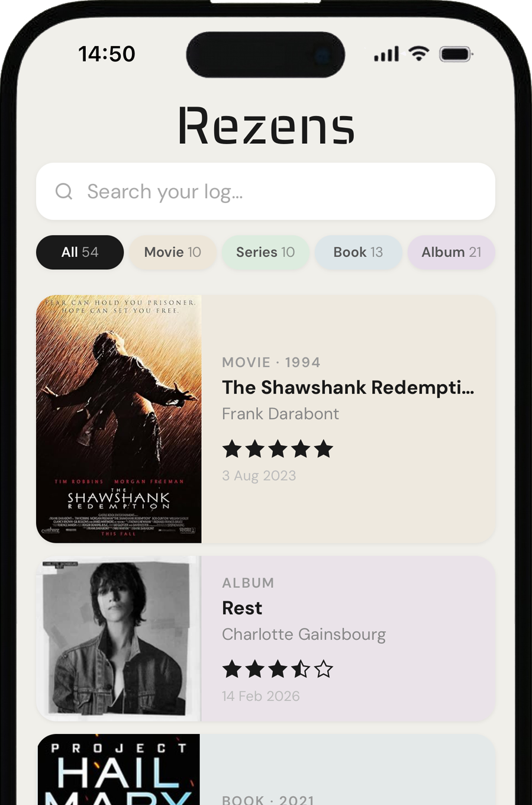Tap the battery indicator icon
This screenshot has width=532, height=805.
(456, 54)
